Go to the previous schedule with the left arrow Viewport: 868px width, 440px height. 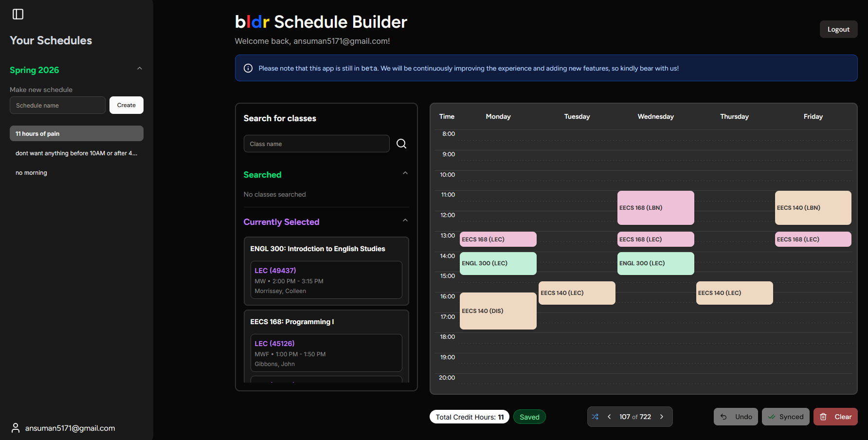(609, 417)
